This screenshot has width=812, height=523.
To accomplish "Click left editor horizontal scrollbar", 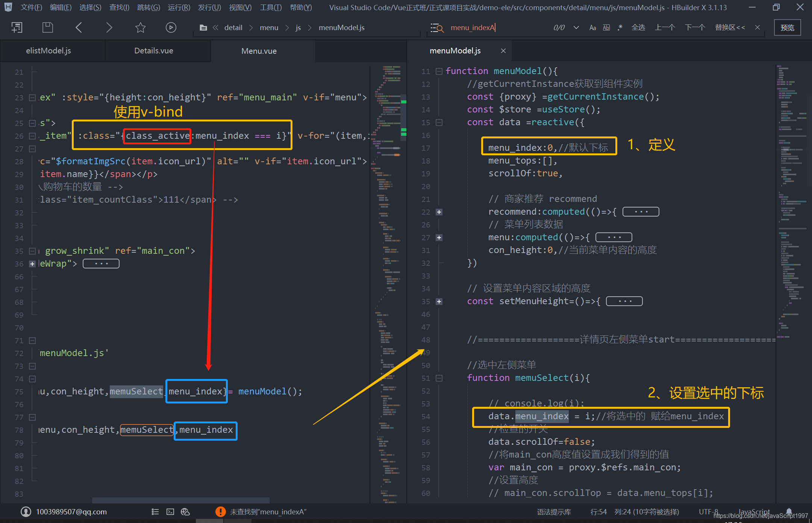I will [x=180, y=500].
